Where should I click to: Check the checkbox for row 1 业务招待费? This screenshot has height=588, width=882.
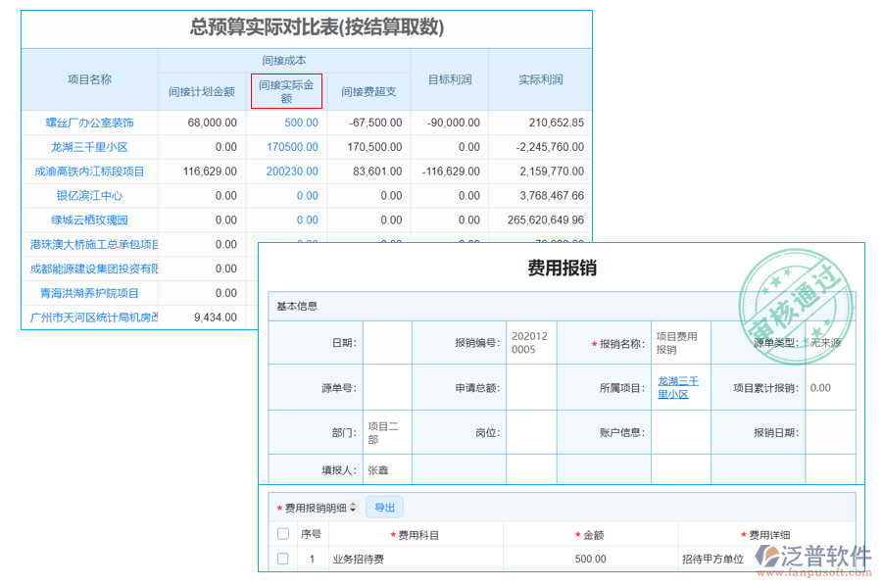[282, 557]
